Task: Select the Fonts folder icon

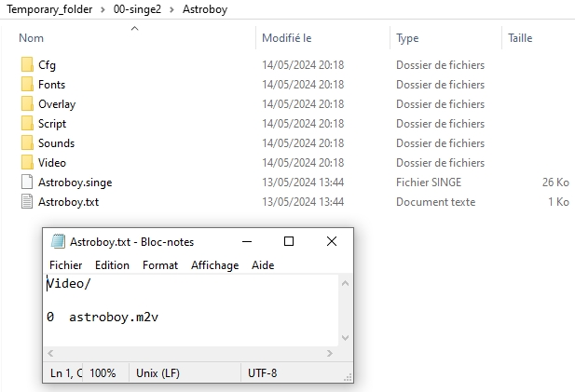Action: click(x=26, y=85)
